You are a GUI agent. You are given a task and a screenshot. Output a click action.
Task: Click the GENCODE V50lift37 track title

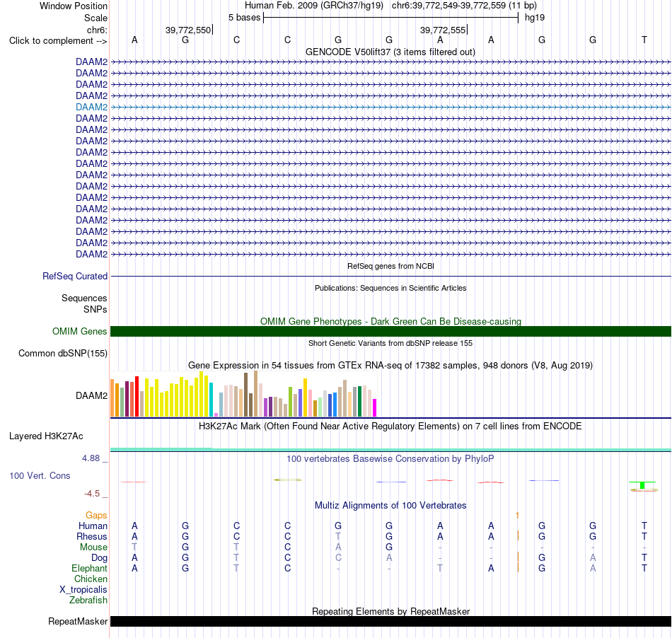point(390,52)
